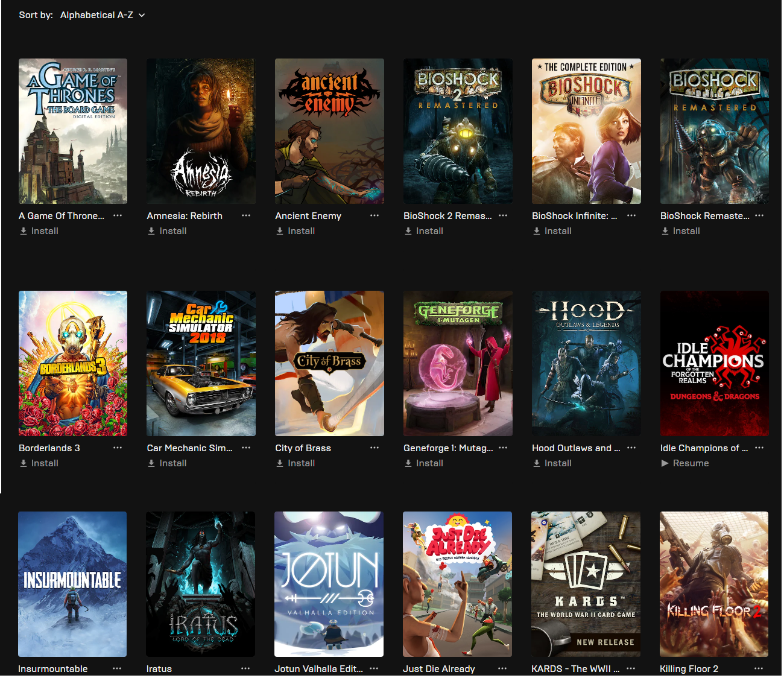784x678 pixels.
Task: Open options menu for Jotun Valhalla Edition
Action: 374,668
